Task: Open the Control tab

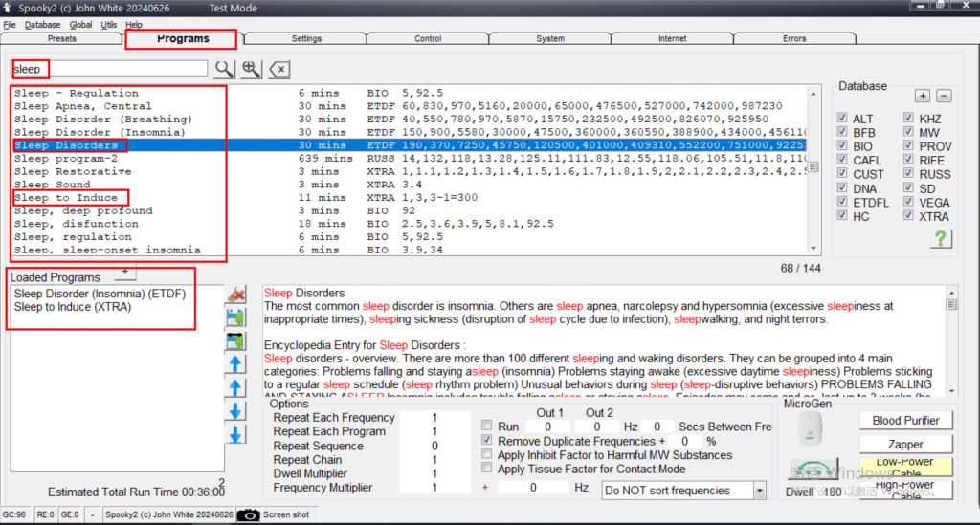Action: coord(428,39)
